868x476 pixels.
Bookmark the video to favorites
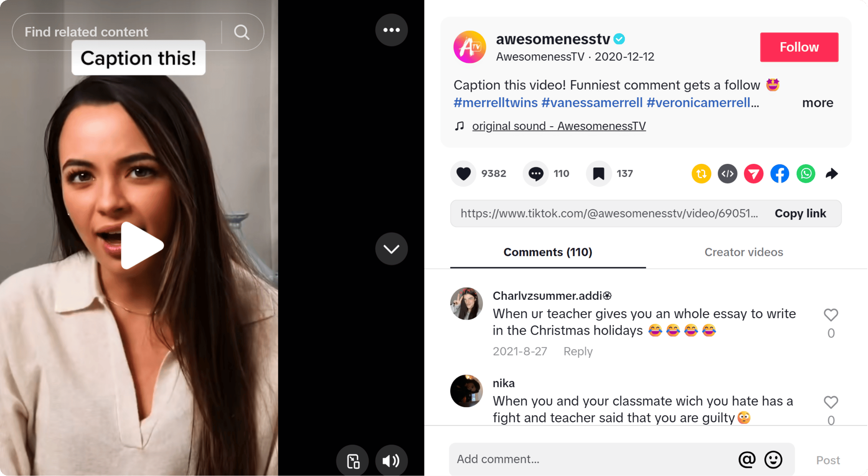pos(598,174)
